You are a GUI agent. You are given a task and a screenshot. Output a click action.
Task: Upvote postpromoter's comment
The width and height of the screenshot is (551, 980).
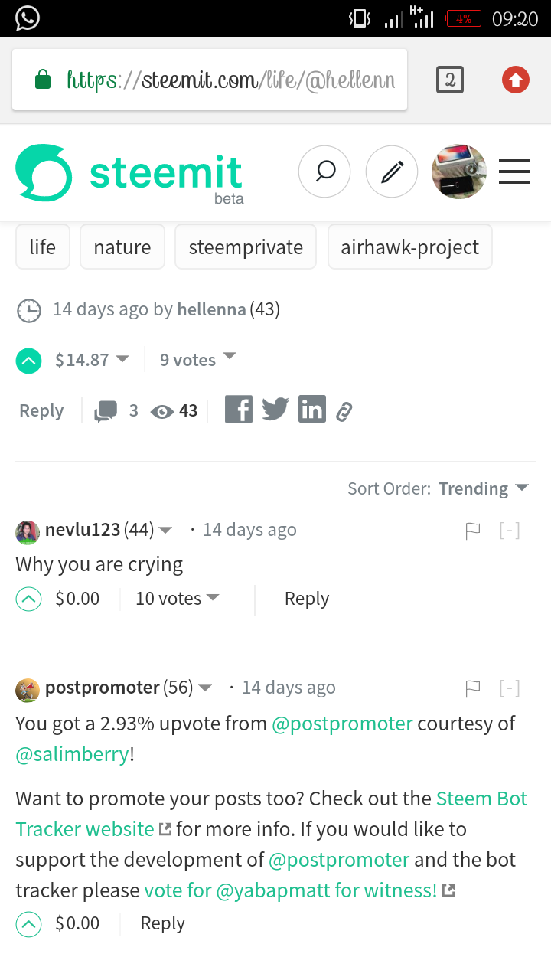pos(28,923)
